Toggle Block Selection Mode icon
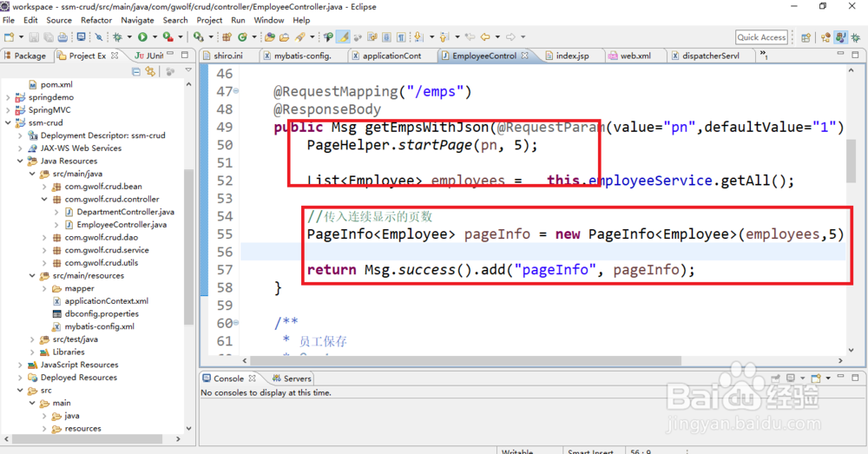Screen dimensions: 868x454 386,37
